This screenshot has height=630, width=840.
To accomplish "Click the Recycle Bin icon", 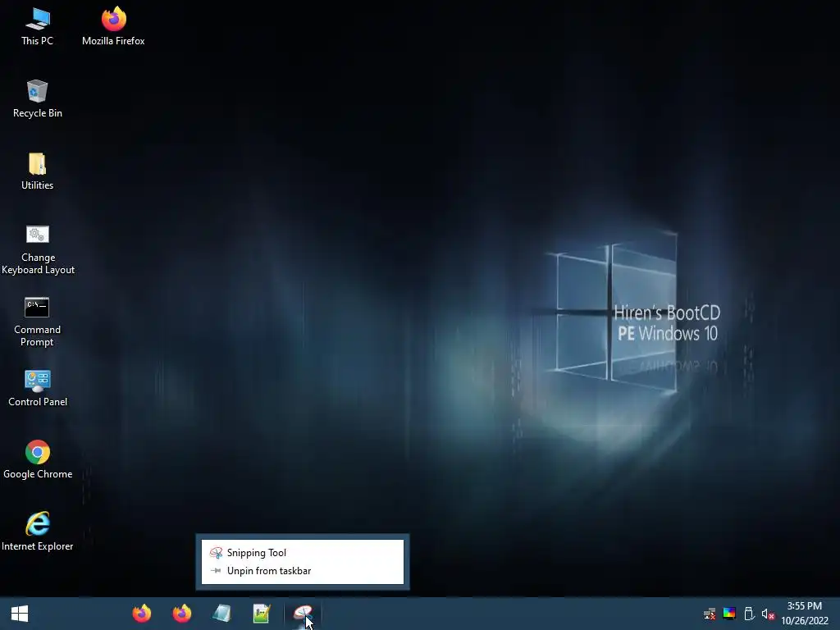I will 37,98.
